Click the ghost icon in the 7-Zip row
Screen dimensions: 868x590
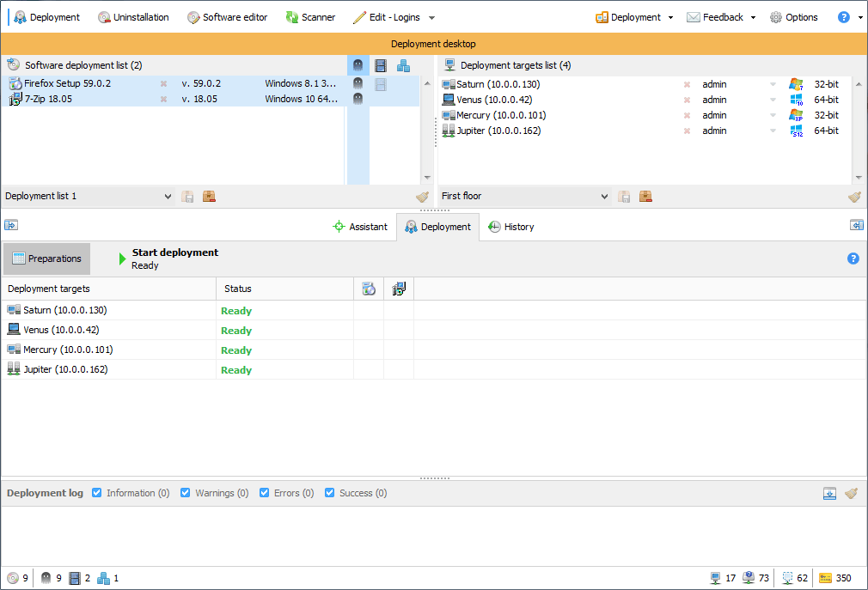(x=358, y=99)
